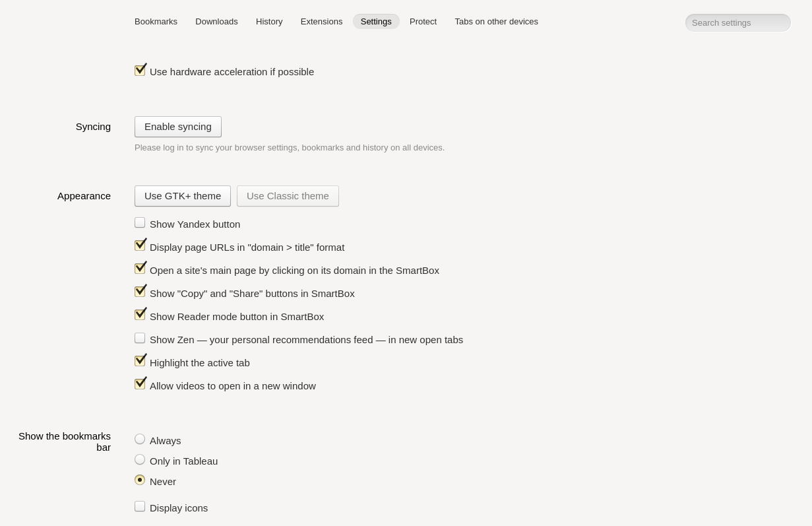This screenshot has width=812, height=526.
Task: Enable Show Zen recommendations feed checkbox
Action: click(x=140, y=338)
